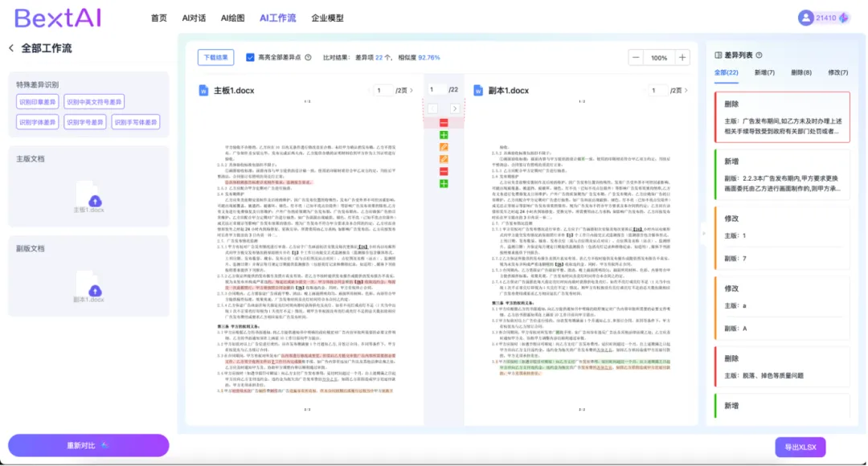Screen dimensions: 868x466
Task: Go to next page of 副本1.docx
Action: (x=687, y=91)
